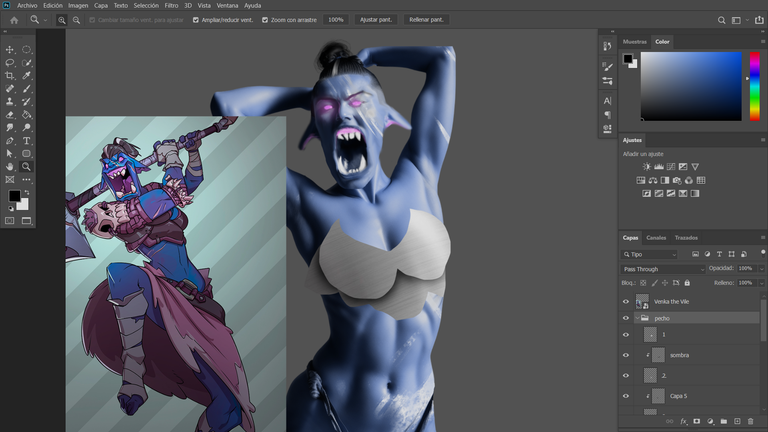Click the 'Ajustar pant.' button

pyautogui.click(x=376, y=20)
